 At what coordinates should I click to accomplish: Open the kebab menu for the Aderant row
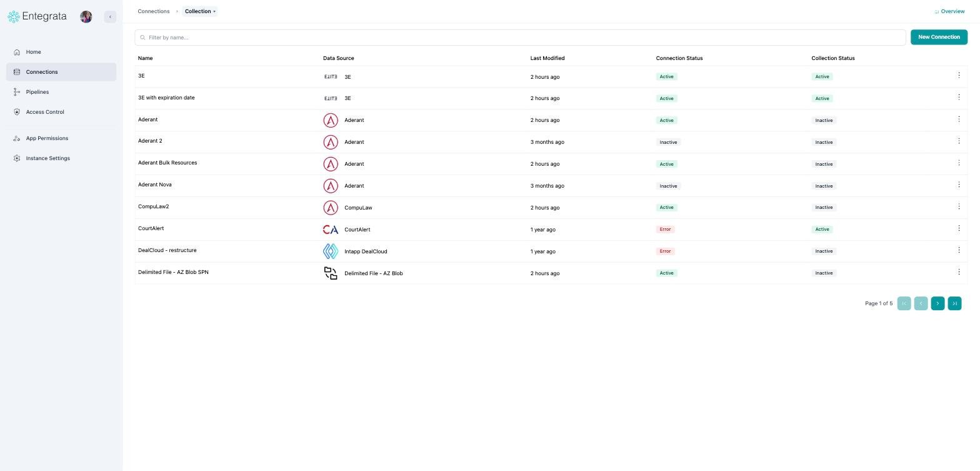tap(959, 119)
